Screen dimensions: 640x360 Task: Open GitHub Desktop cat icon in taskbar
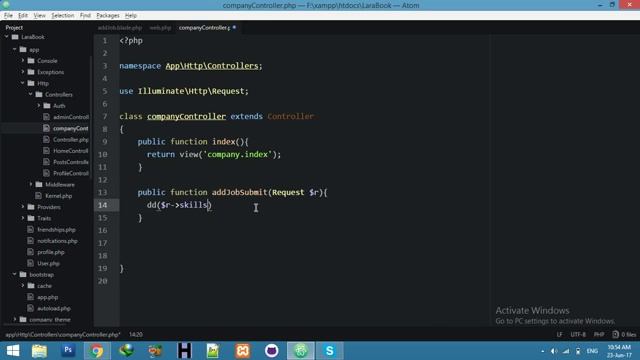[271, 351]
